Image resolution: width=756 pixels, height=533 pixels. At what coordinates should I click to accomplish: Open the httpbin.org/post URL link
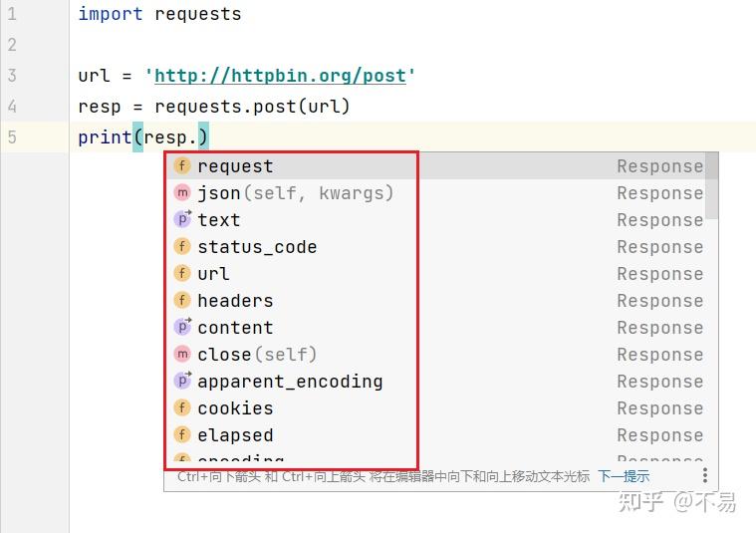280,76
